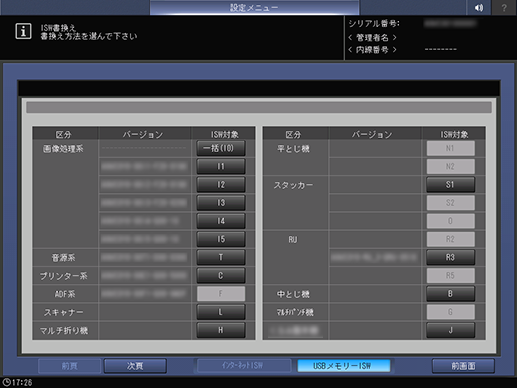
Task: Select the S1 stacker button
Action: tap(450, 184)
